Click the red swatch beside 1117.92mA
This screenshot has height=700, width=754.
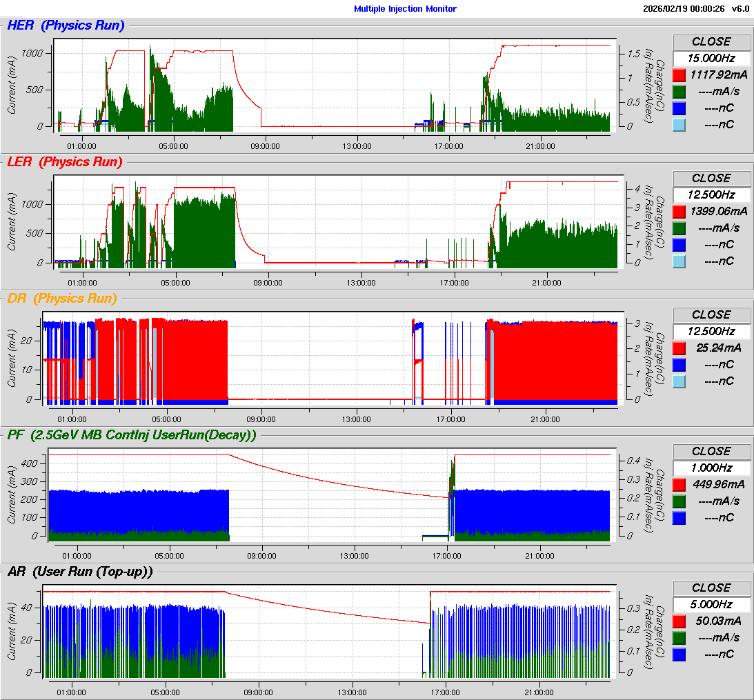pos(679,75)
